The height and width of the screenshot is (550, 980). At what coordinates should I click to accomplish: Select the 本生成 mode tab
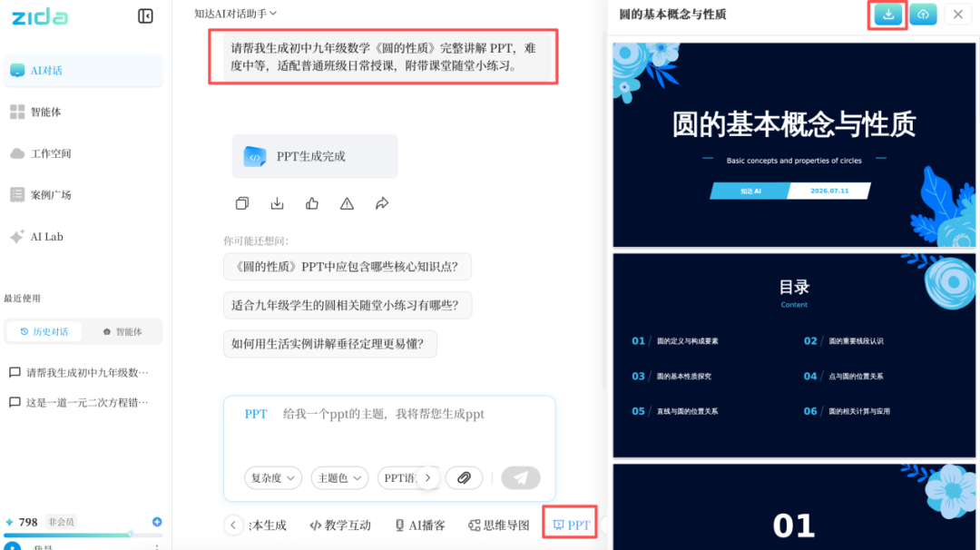[268, 525]
